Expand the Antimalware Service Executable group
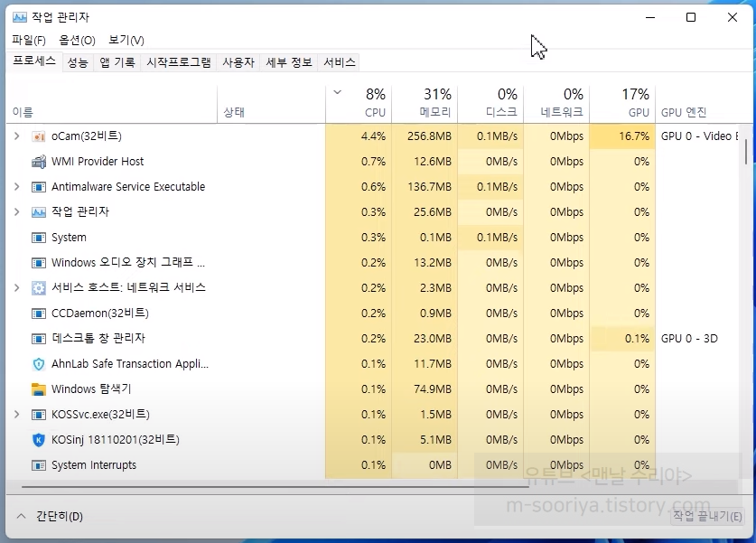The height and width of the screenshot is (543, 756). (x=17, y=187)
